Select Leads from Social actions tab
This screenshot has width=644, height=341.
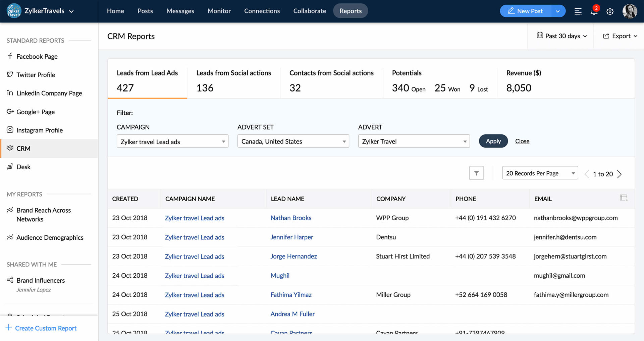[x=233, y=80]
